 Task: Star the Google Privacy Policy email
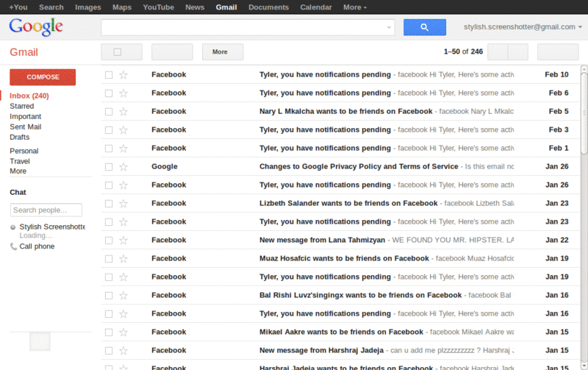pyautogui.click(x=123, y=167)
